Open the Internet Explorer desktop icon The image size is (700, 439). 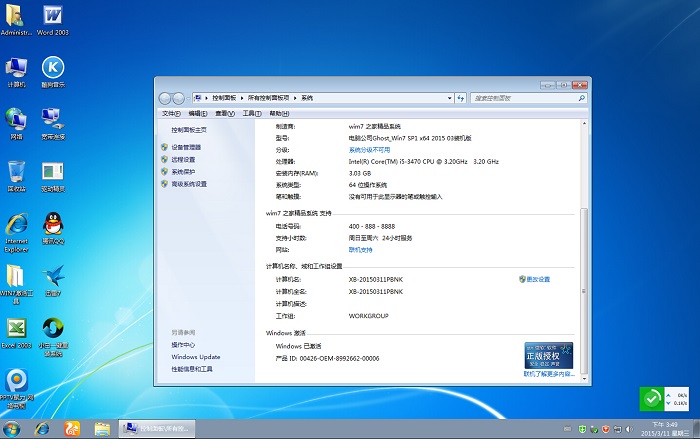[16, 226]
